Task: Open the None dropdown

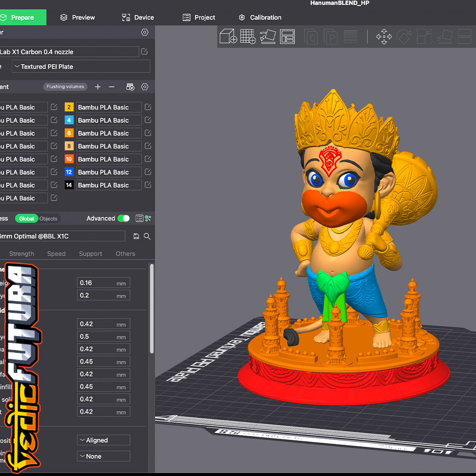Action: coord(104,457)
